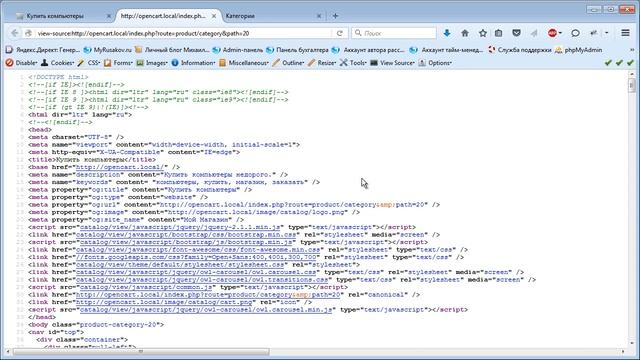Click the Pocket shield icon
Viewport: 640px width, 360px height.
pos(516,33)
